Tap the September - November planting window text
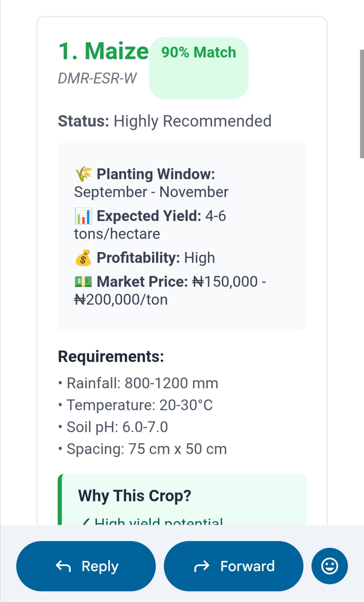 click(x=151, y=192)
